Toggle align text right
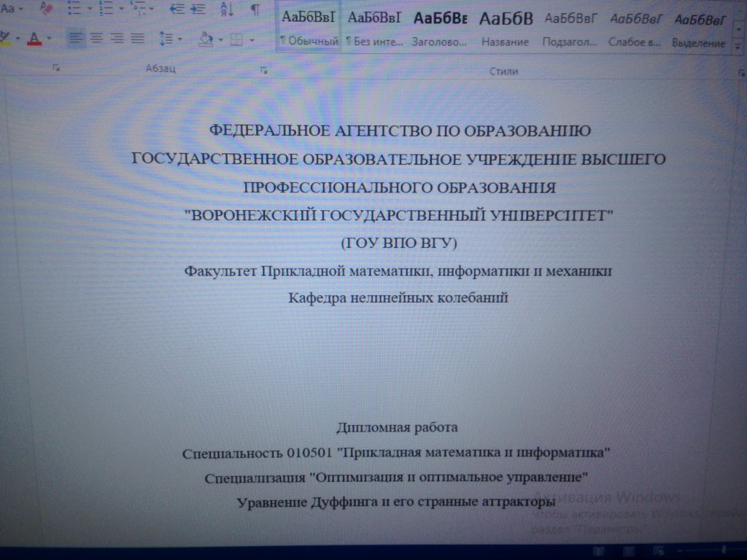Image resolution: width=747 pixels, height=560 pixels. click(117, 38)
